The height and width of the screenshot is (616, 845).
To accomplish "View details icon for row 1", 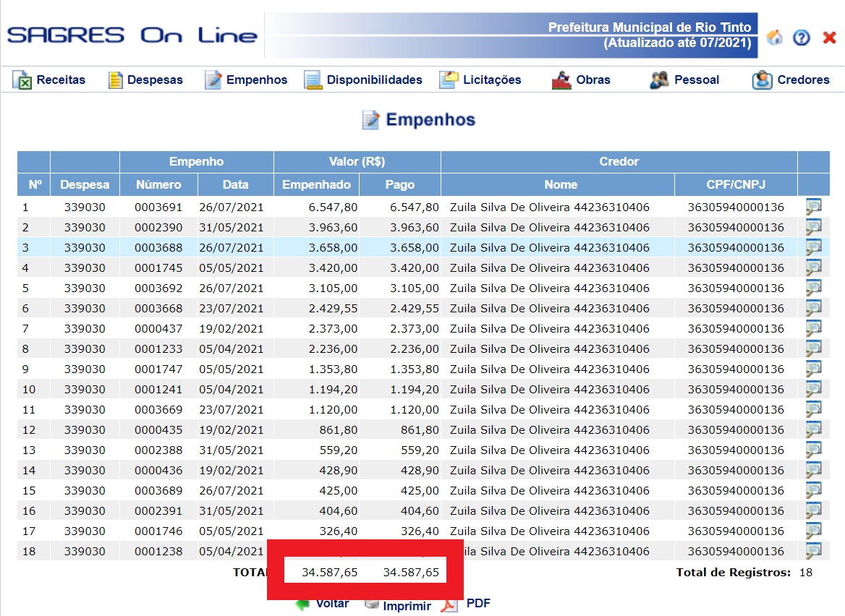I will (x=814, y=208).
